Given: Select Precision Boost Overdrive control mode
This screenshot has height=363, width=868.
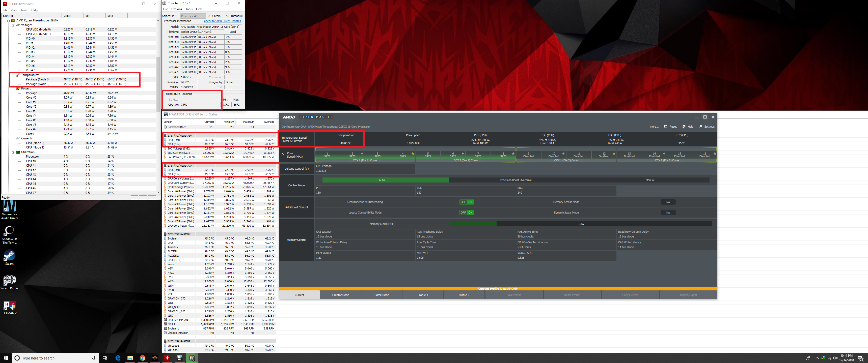Looking at the screenshot, I should point(516,180).
